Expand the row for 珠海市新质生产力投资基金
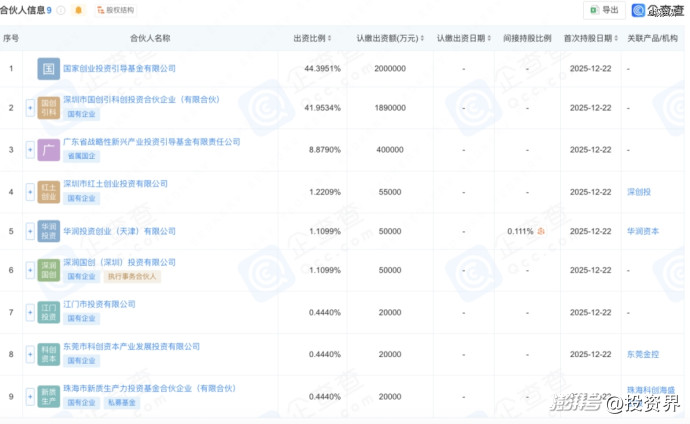The width and height of the screenshot is (690, 424). coord(30,396)
